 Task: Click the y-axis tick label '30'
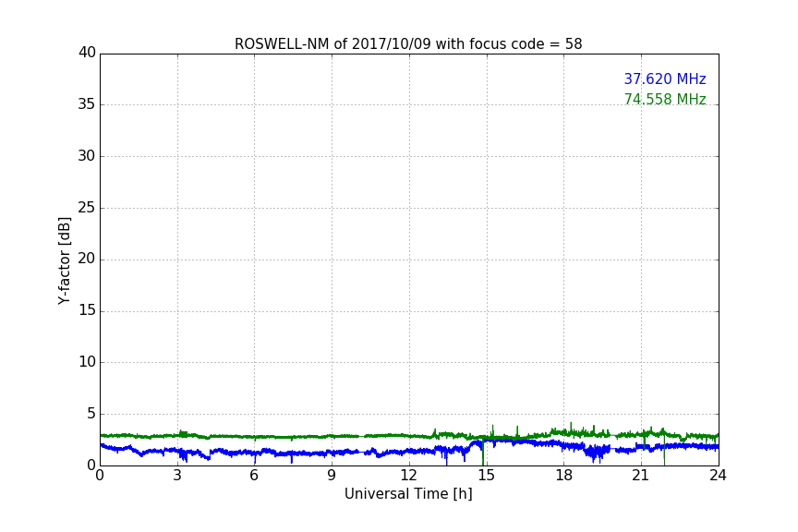coord(87,156)
